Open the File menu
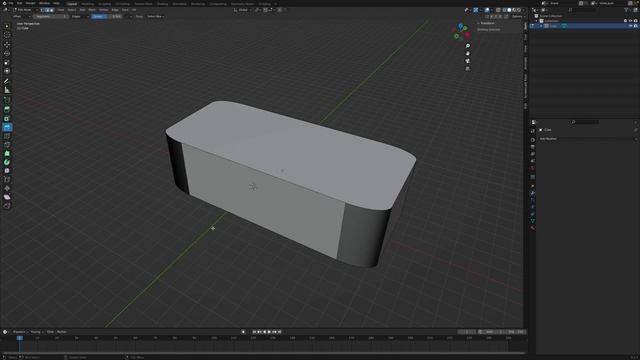The image size is (640, 360). click(11, 3)
